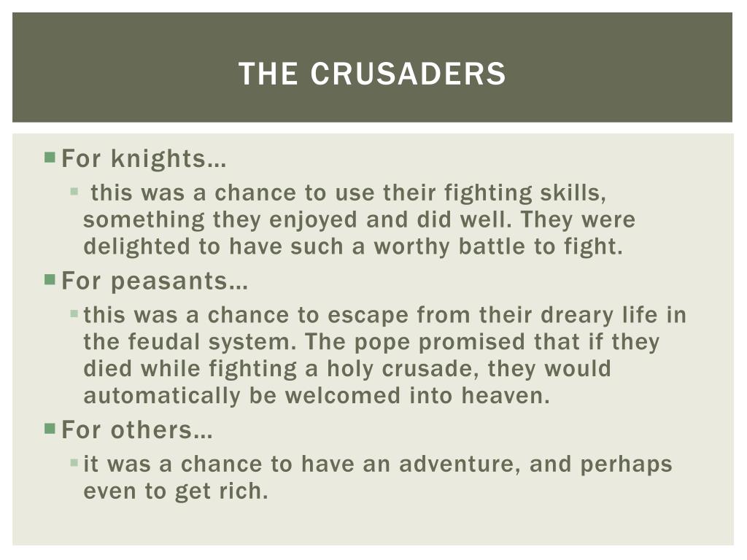
Task: Click the green bullet beside 'For peasants…'
Action: [x=50, y=279]
